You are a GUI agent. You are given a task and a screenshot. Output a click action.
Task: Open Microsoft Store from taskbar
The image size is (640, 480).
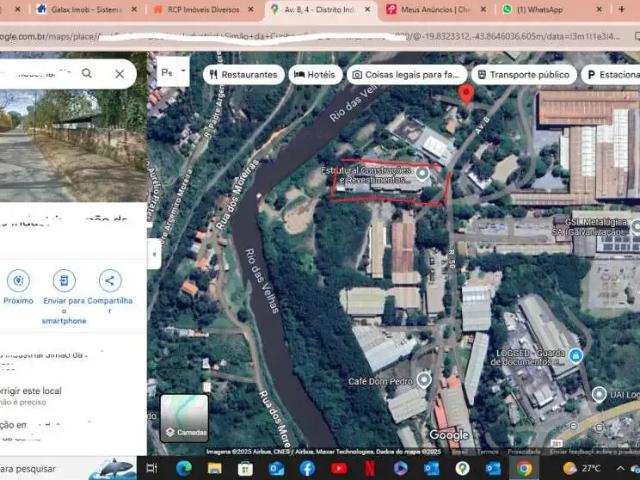point(245,469)
